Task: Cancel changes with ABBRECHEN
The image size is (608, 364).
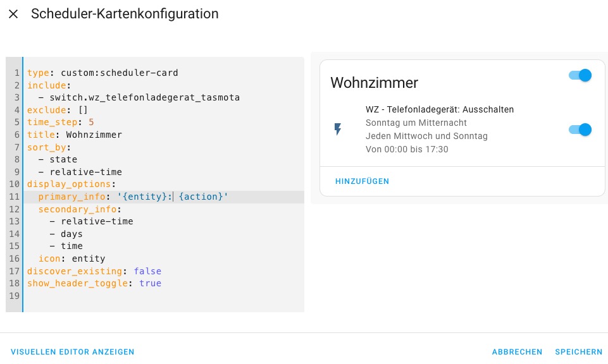Action: 517,352
